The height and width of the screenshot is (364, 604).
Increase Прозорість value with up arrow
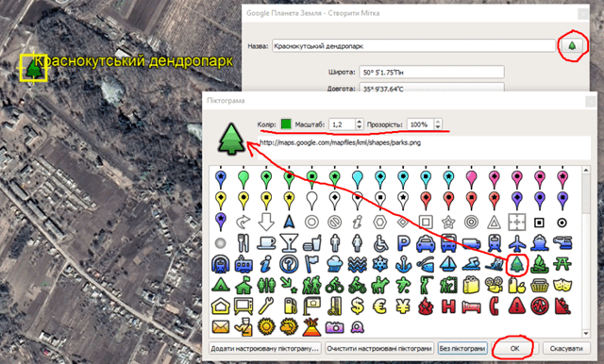pos(438,122)
